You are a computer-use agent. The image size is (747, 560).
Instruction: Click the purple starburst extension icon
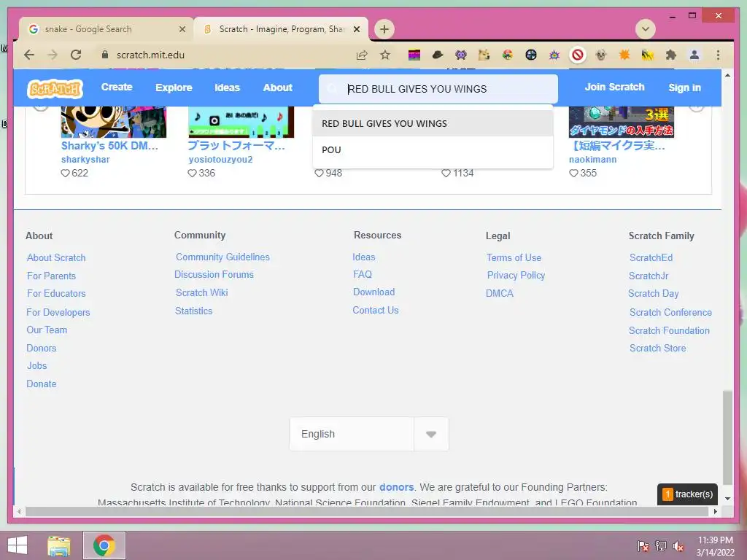coord(554,55)
